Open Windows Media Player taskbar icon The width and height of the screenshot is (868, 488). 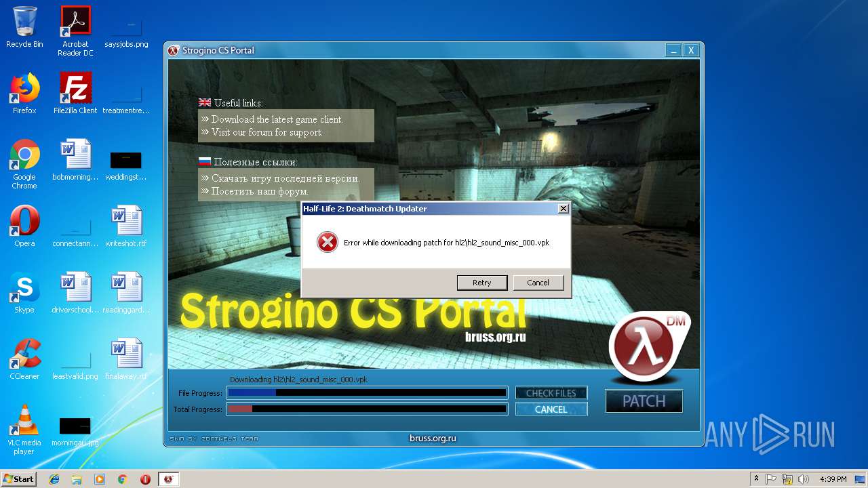tap(100, 479)
